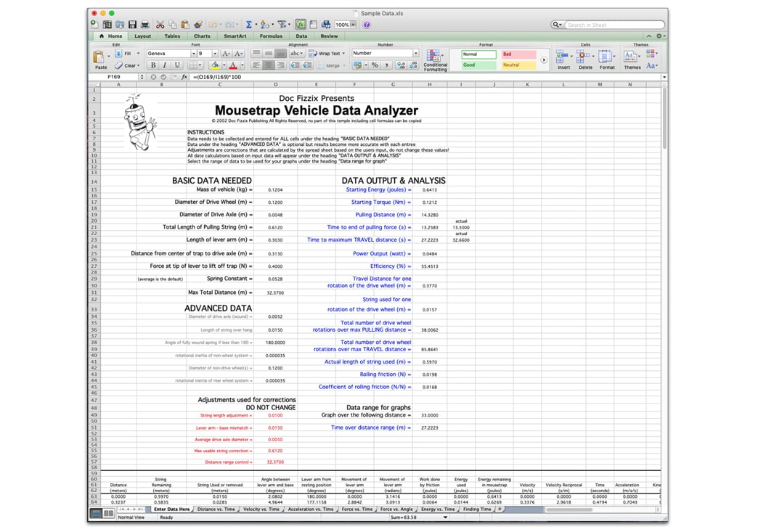Increase indent in the Alignment group
766x532 pixels.
pos(307,65)
